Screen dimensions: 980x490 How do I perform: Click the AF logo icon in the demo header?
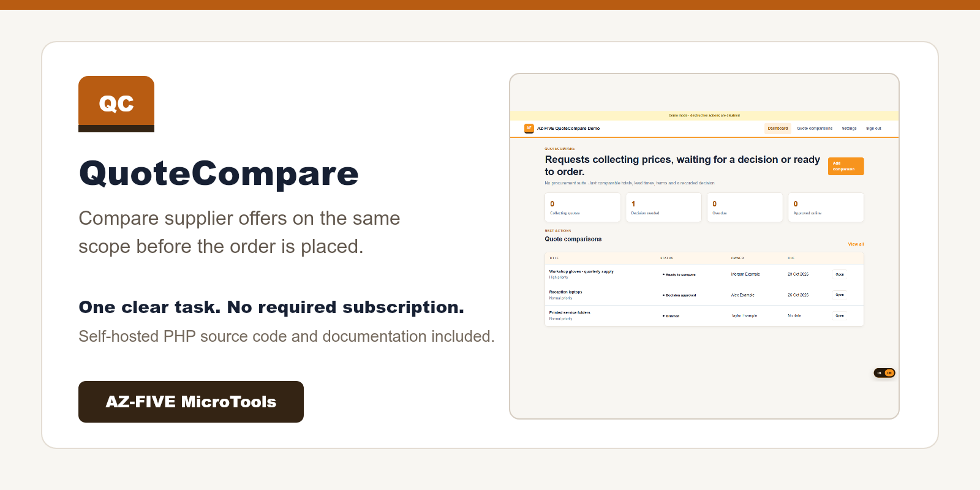pyautogui.click(x=529, y=129)
